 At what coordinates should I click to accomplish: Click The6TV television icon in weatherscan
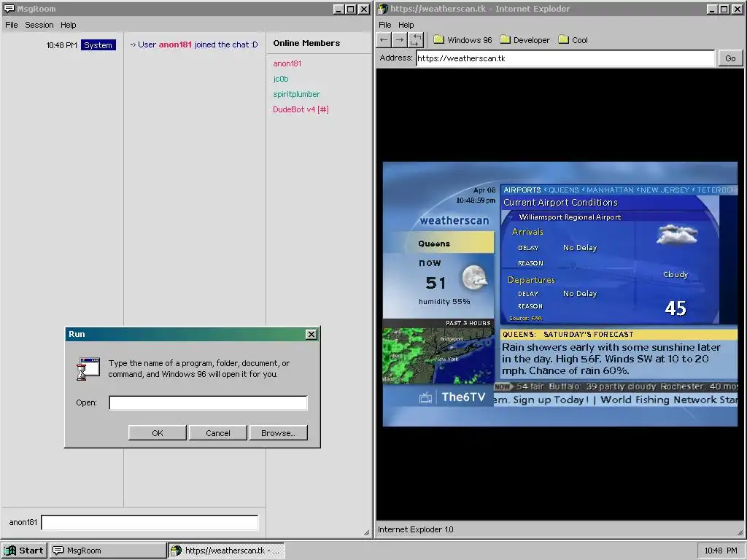tap(425, 397)
